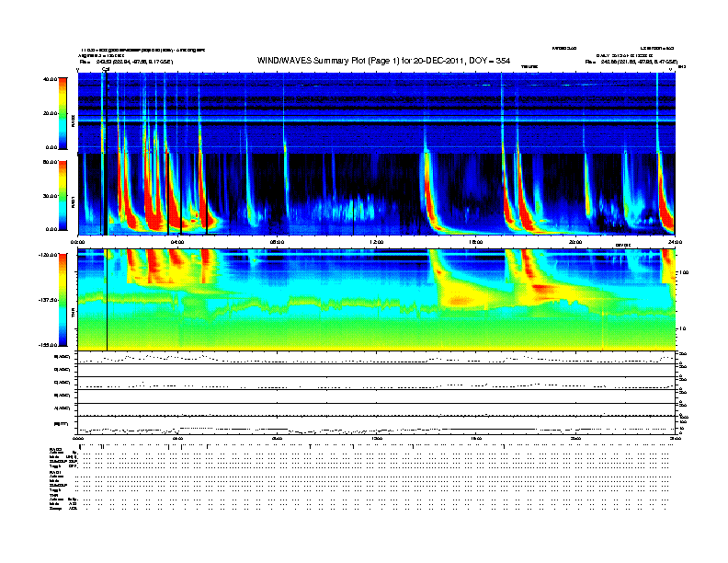Viewport: 728px width, 563px height.
Task: Click first line-plot panel below TNR spectrogram
Action: [x=376, y=357]
